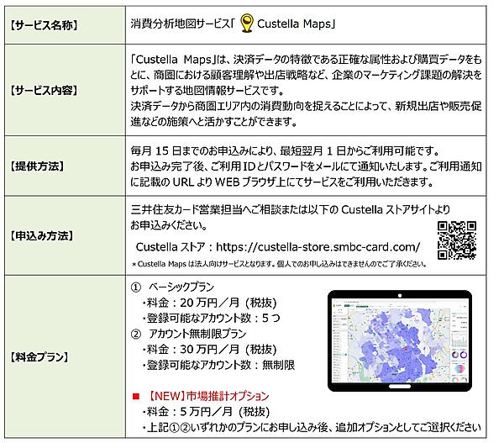Click the 【NEW】市場推計オプション heading
The image size is (504, 443).
click(x=207, y=396)
